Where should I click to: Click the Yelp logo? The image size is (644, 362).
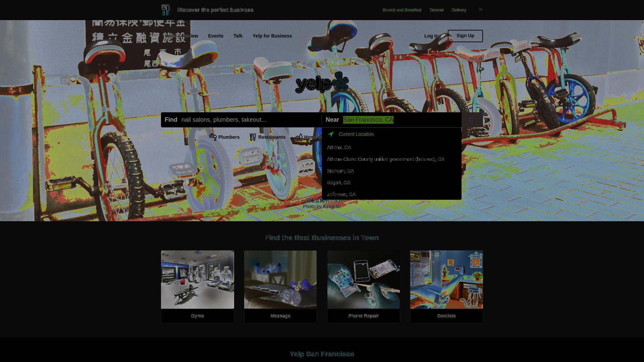point(322,82)
